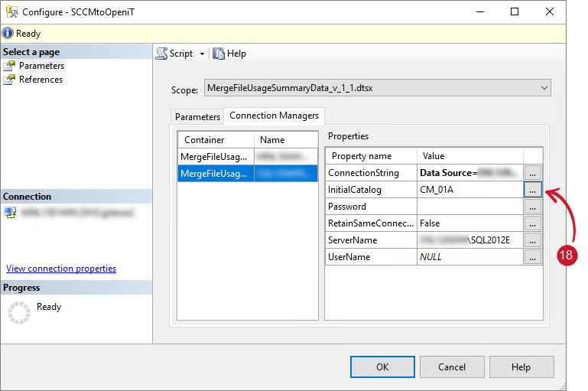Open View connection properties link
The height and width of the screenshot is (391, 588).
pos(61,269)
